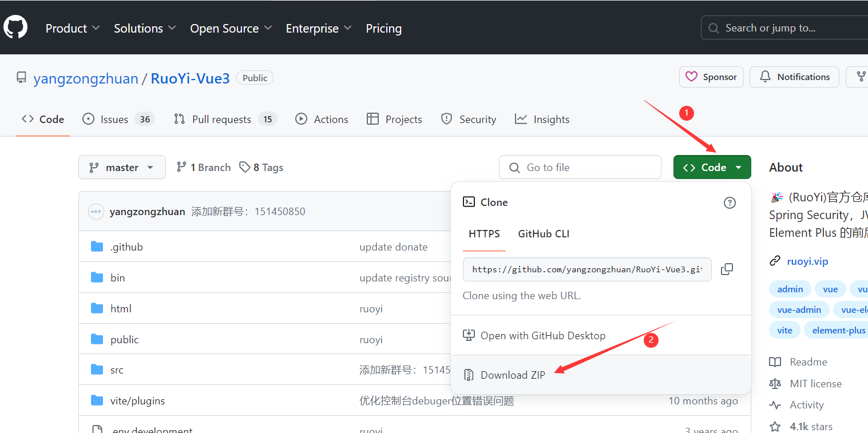Click the Sponsor button
The width and height of the screenshot is (868, 433).
711,76
